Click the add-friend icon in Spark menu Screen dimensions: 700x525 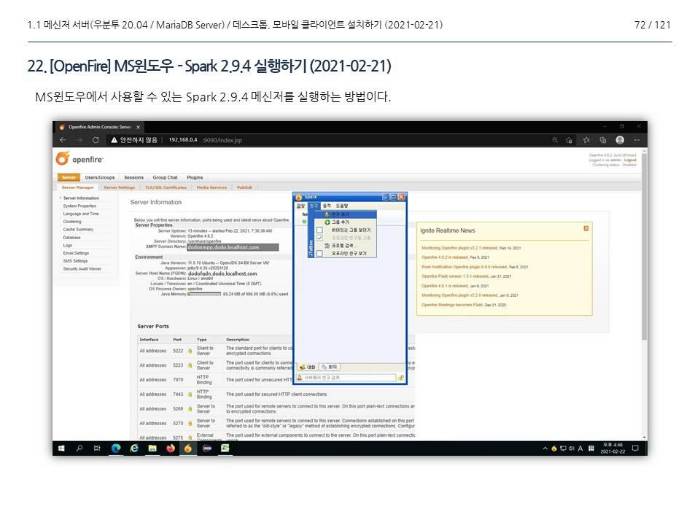[x=327, y=214]
